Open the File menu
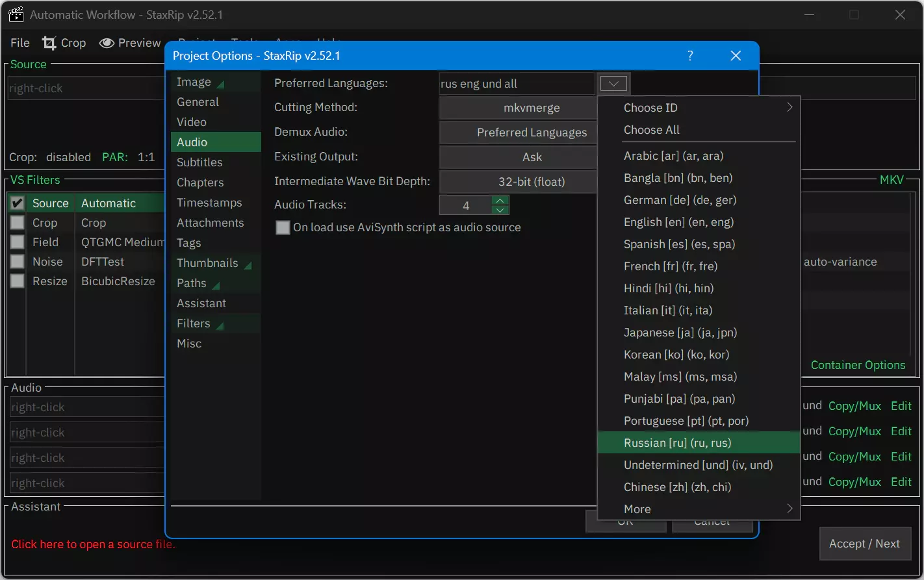This screenshot has height=580, width=924. [20, 43]
